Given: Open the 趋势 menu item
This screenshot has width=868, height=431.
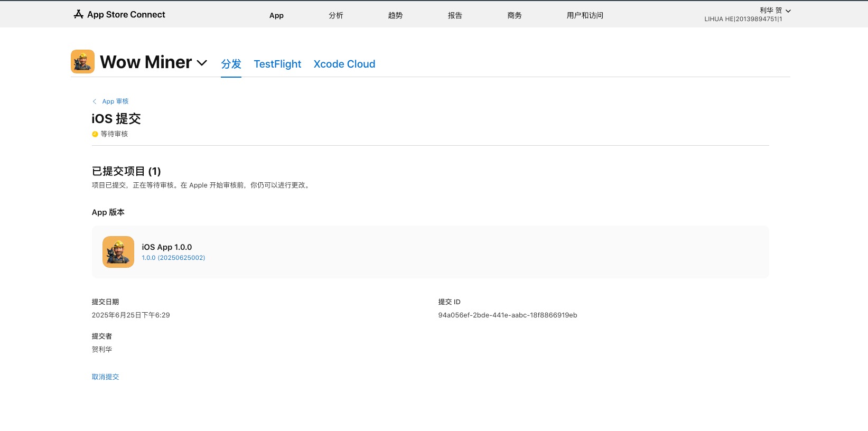Looking at the screenshot, I should click(x=395, y=15).
